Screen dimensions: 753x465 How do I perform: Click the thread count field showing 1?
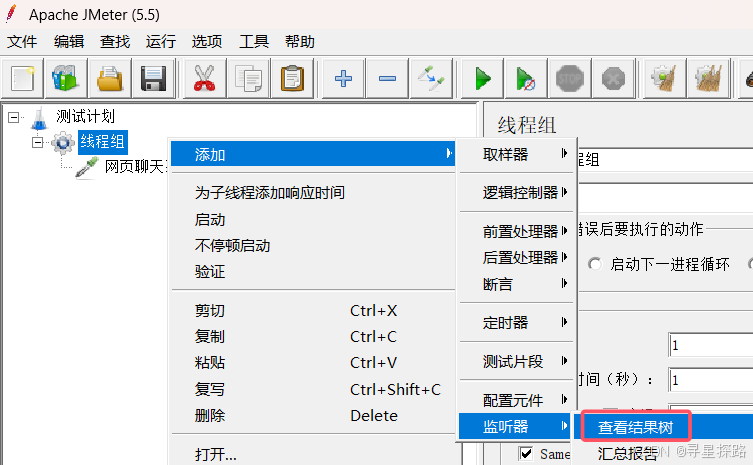(711, 345)
